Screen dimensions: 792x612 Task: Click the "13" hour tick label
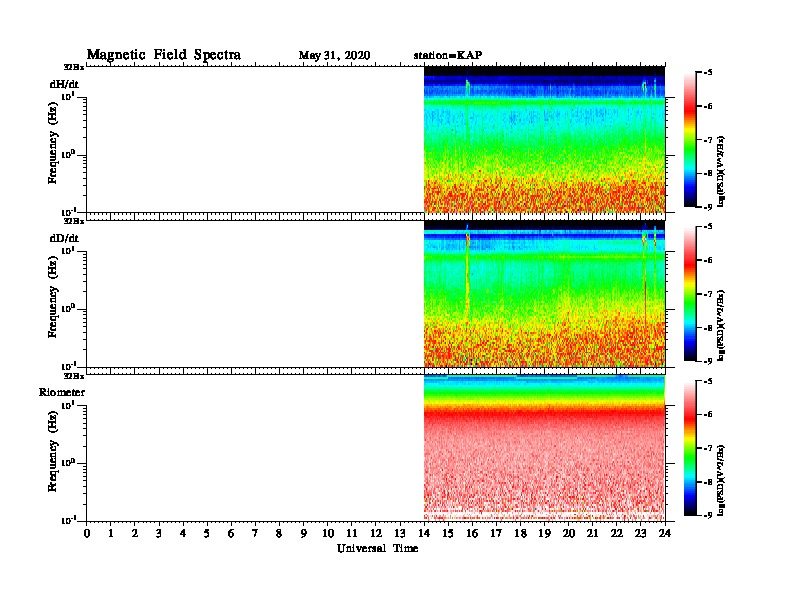point(400,533)
